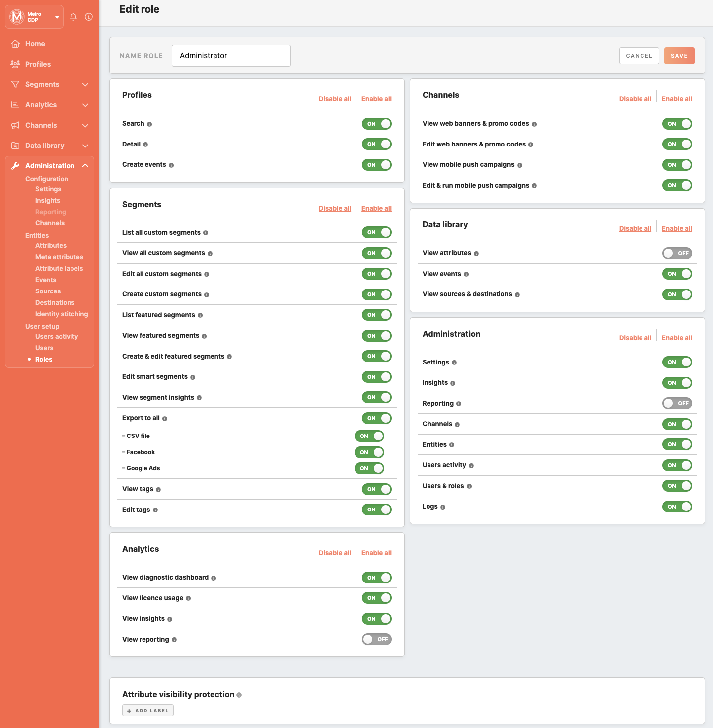
Task: Click Disable all in Data library section
Action: coord(635,229)
